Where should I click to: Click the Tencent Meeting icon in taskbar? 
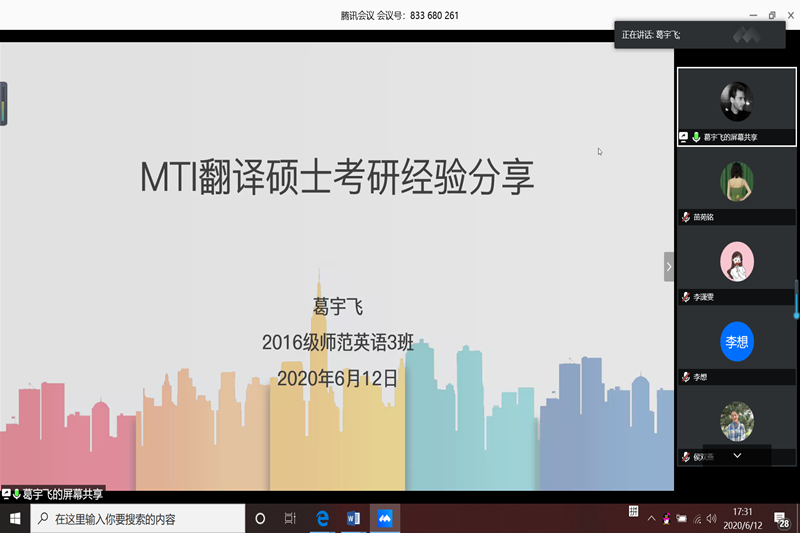[384, 519]
